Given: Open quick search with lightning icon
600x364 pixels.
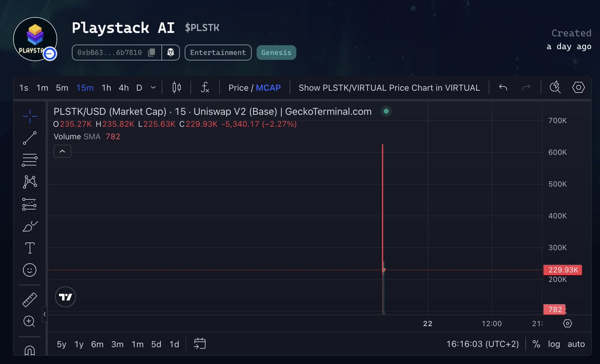Looking at the screenshot, I should click(x=555, y=87).
